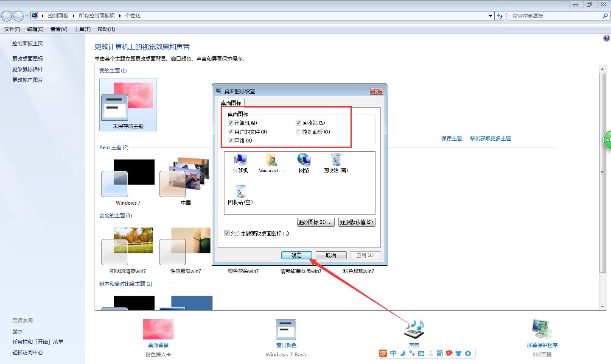
Task: Click the 确定 button
Action: [297, 255]
